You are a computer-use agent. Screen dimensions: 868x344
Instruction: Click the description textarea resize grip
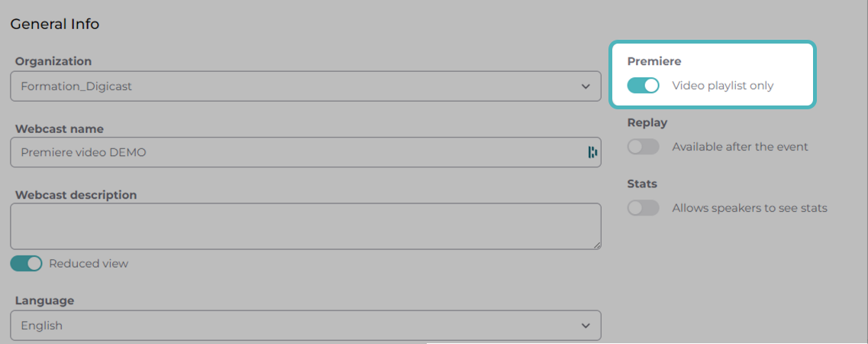tap(597, 245)
